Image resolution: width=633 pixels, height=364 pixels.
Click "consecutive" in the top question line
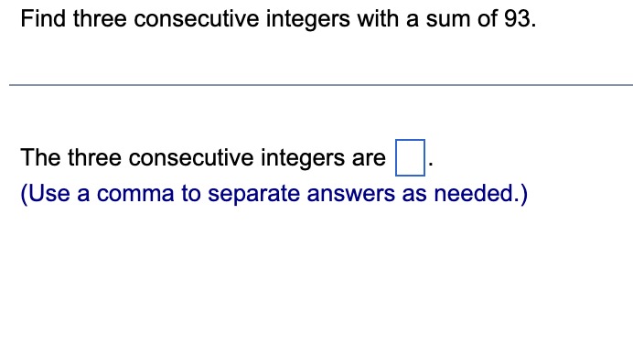coord(196,19)
